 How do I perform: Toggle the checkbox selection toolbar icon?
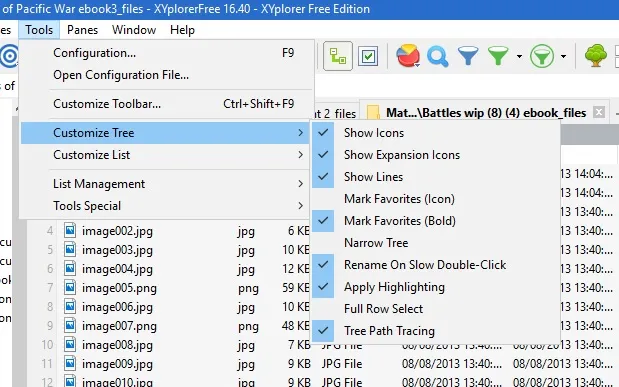pyautogui.click(x=368, y=56)
